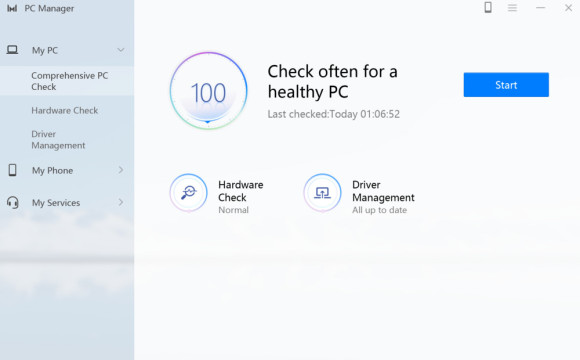
Task: Open the Hardware Check magnifier icon
Action: pyautogui.click(x=189, y=193)
